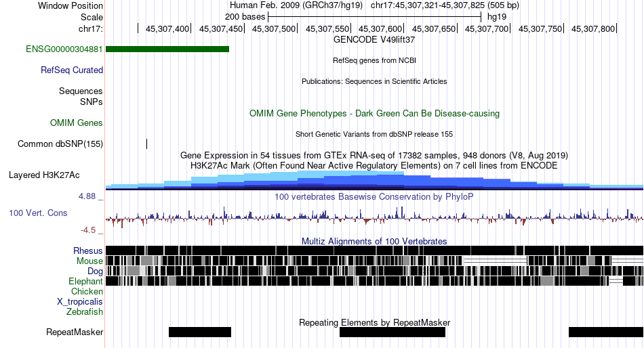Click the 45,307,700 ruler position
Viewport: 644px width, 348px height.
487,28
